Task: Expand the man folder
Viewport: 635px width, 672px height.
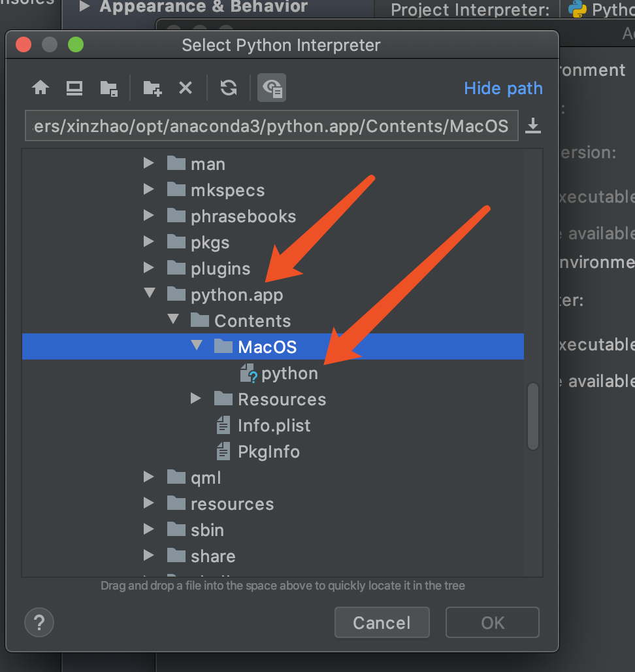Action: (x=148, y=163)
